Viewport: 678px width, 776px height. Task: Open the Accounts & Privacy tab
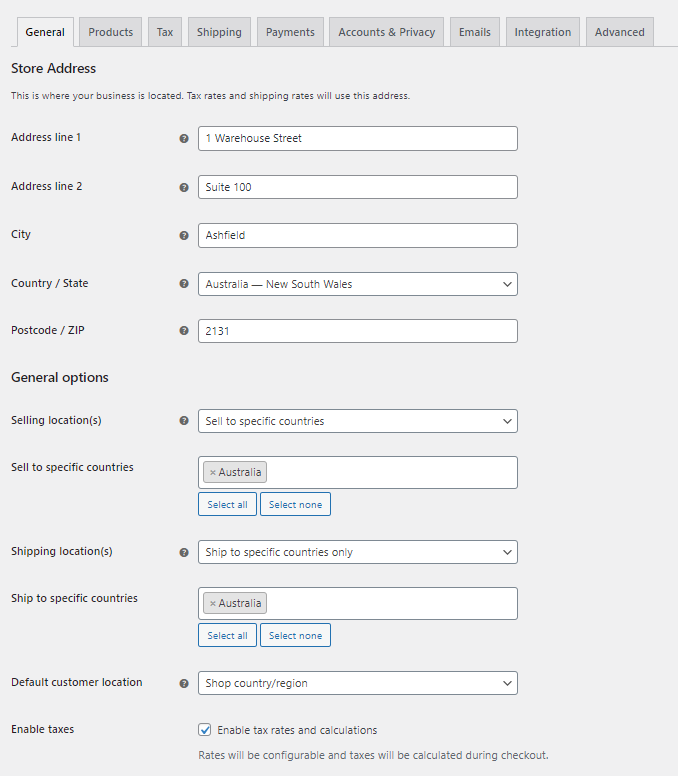386,32
